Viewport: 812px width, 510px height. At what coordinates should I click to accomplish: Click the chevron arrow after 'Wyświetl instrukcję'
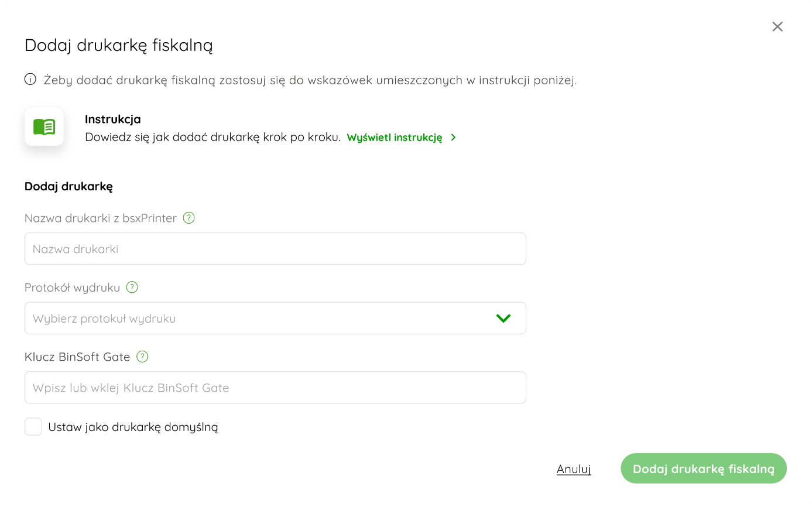pyautogui.click(x=453, y=138)
